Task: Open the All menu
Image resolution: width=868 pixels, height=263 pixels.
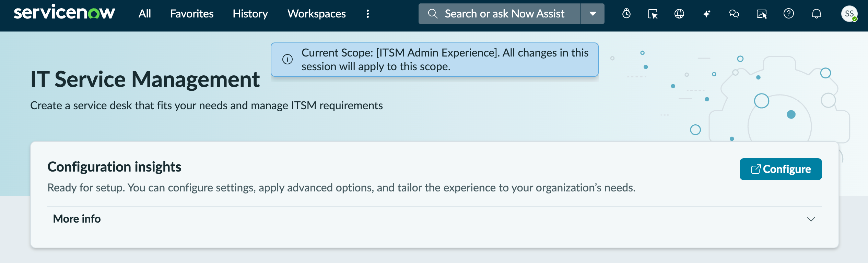Action: coord(145,14)
